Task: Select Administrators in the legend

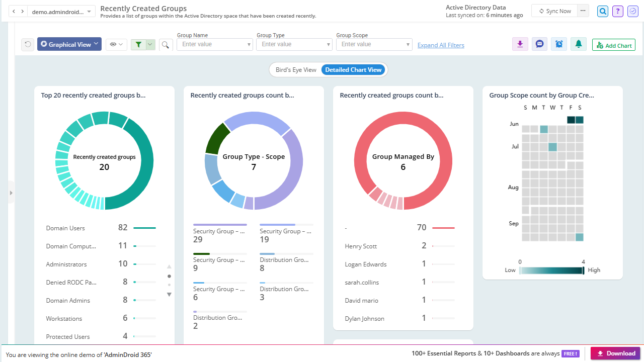Action: coord(101,264)
